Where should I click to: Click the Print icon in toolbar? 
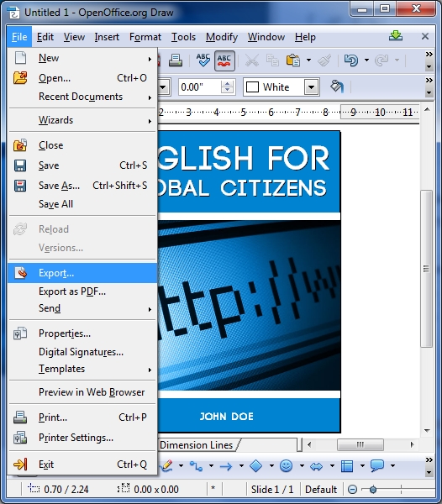[175, 60]
